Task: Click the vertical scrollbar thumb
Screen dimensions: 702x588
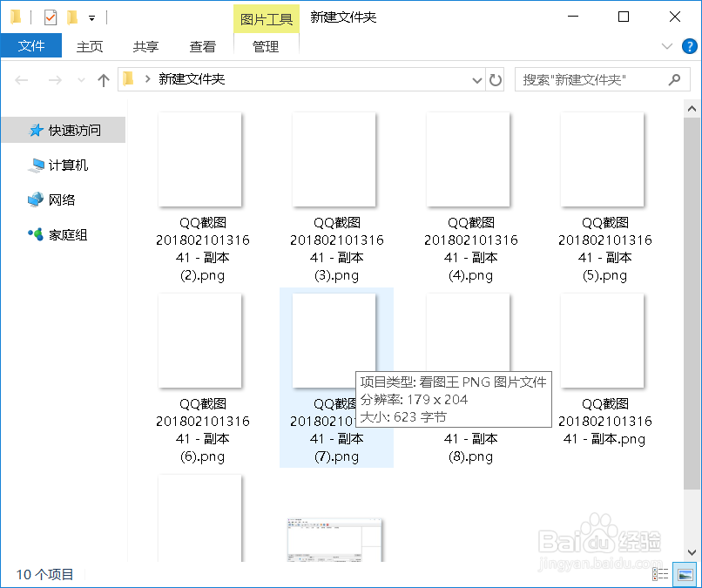Action: point(692,304)
